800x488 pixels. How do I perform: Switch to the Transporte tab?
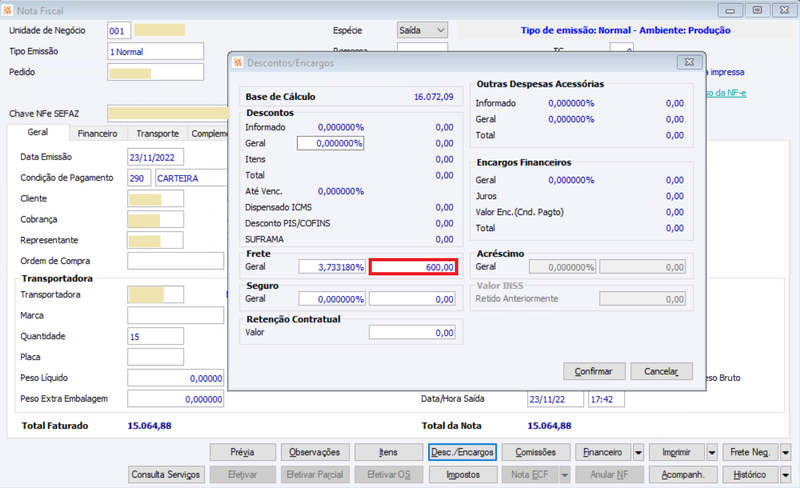click(x=158, y=133)
